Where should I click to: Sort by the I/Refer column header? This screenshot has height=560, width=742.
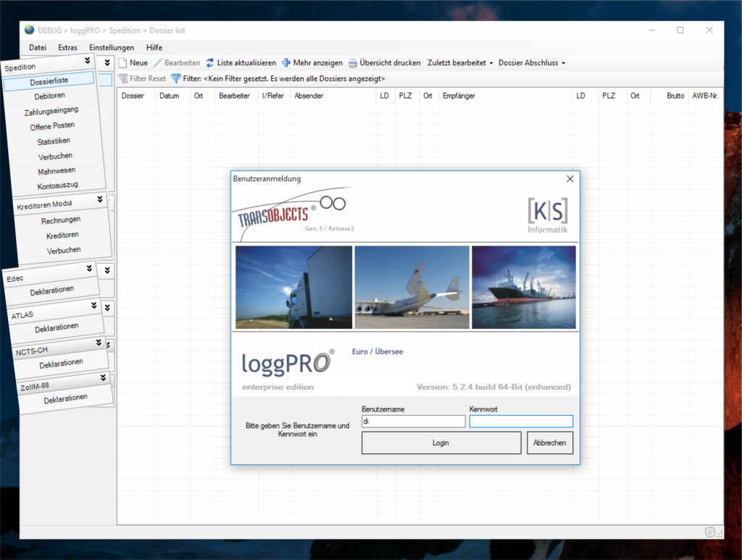[273, 96]
